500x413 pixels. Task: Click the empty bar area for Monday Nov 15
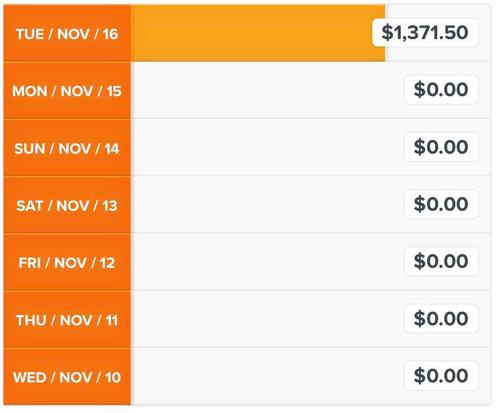pyautogui.click(x=267, y=91)
